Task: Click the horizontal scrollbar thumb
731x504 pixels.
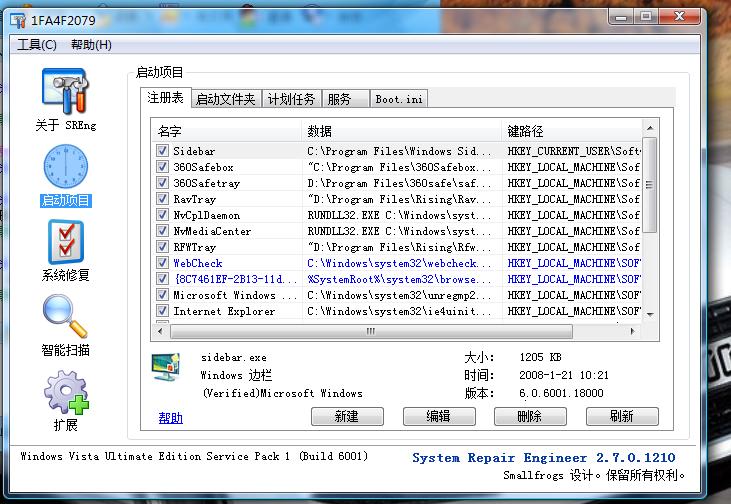Action: pyautogui.click(x=371, y=331)
